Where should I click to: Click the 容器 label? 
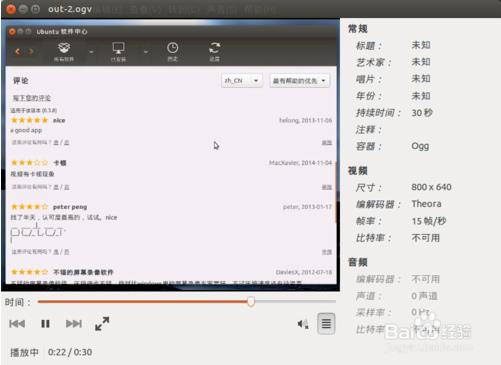point(369,146)
